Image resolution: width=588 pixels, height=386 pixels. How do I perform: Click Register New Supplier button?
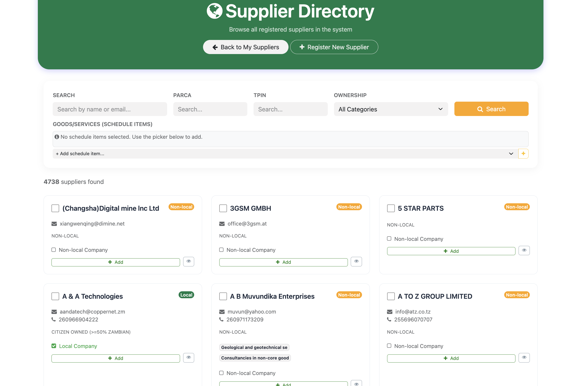pyautogui.click(x=334, y=47)
